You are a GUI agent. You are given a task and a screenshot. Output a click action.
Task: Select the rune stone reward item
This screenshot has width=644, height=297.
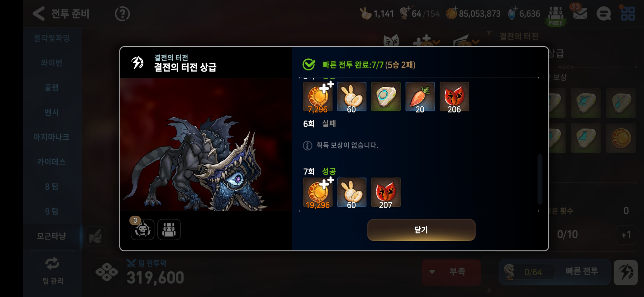pos(386,97)
